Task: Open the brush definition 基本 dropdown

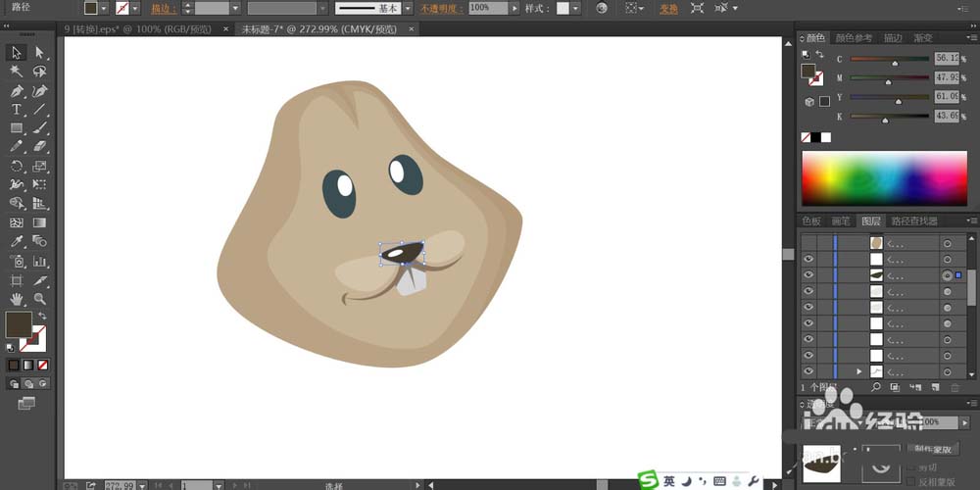Action: click(x=408, y=8)
